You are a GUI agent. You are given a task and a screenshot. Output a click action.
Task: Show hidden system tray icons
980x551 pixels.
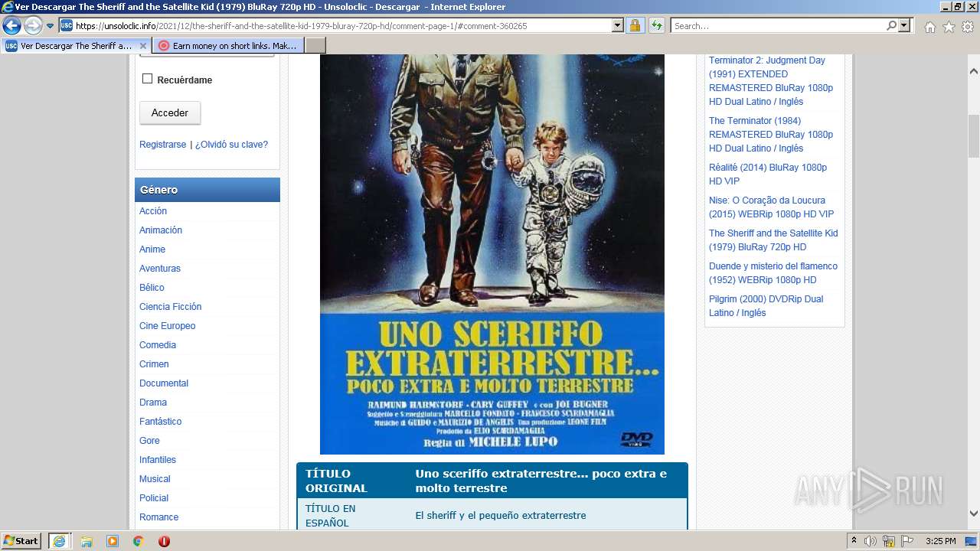[854, 541]
